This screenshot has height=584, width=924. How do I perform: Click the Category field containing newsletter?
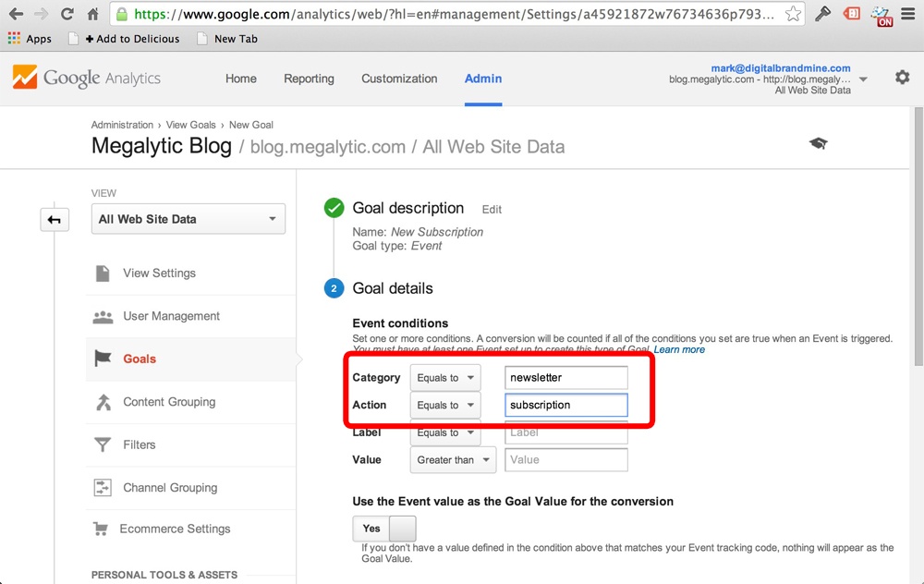pos(566,378)
